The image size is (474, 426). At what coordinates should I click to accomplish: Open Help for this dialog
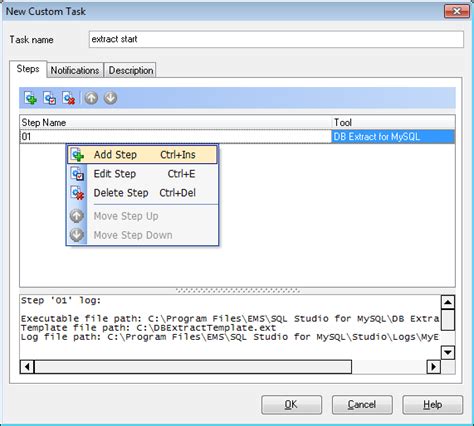[x=433, y=405]
